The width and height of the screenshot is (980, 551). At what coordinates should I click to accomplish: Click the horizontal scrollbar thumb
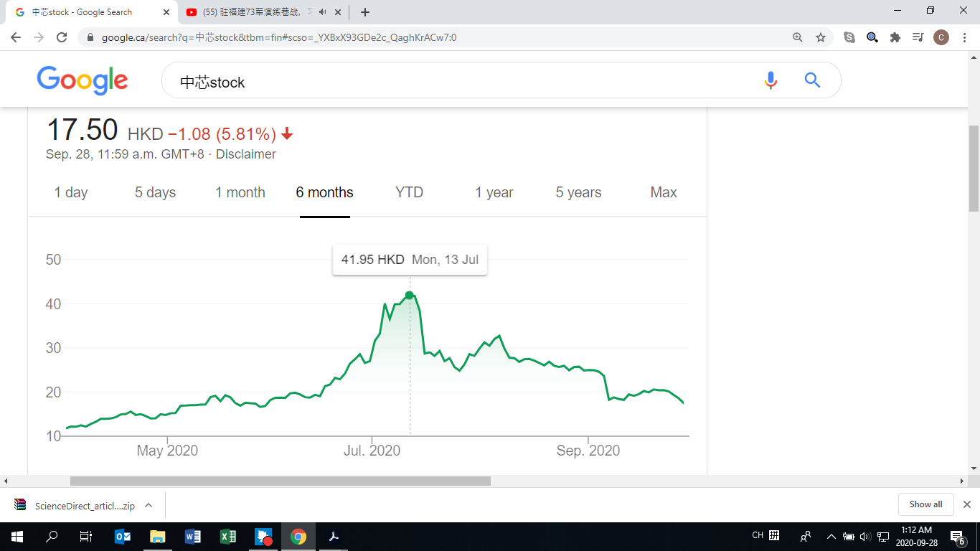(x=280, y=481)
